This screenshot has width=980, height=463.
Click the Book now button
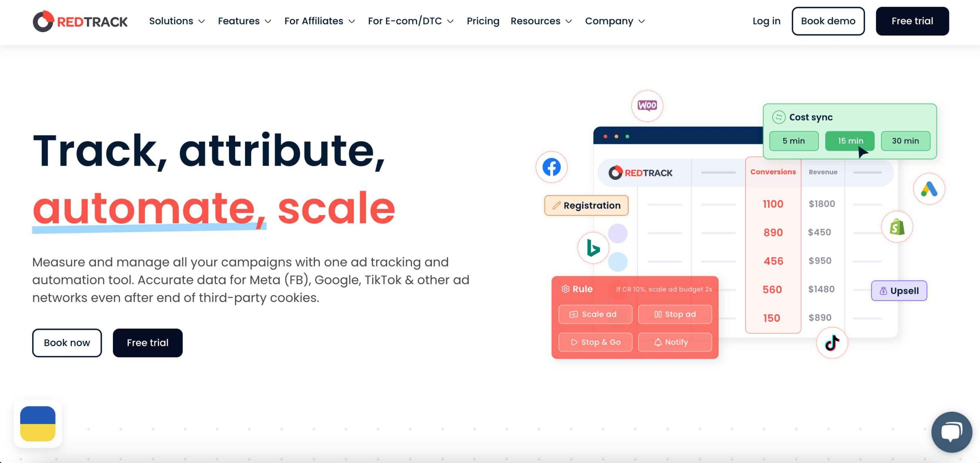pyautogui.click(x=67, y=342)
